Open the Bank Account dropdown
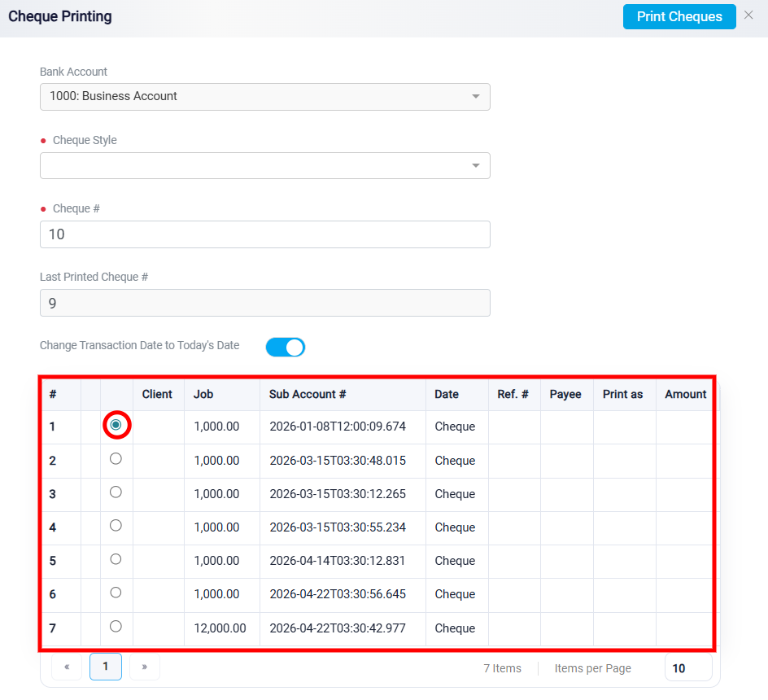 (265, 97)
